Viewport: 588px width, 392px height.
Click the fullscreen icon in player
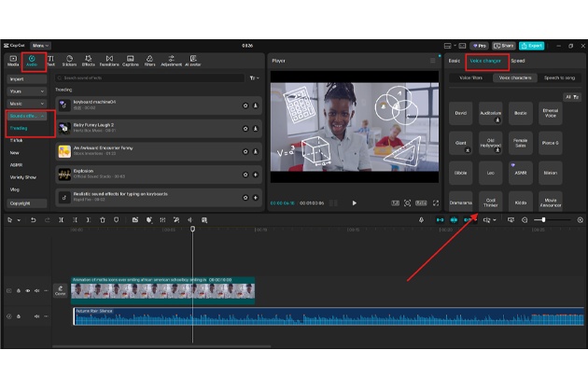pyautogui.click(x=436, y=203)
